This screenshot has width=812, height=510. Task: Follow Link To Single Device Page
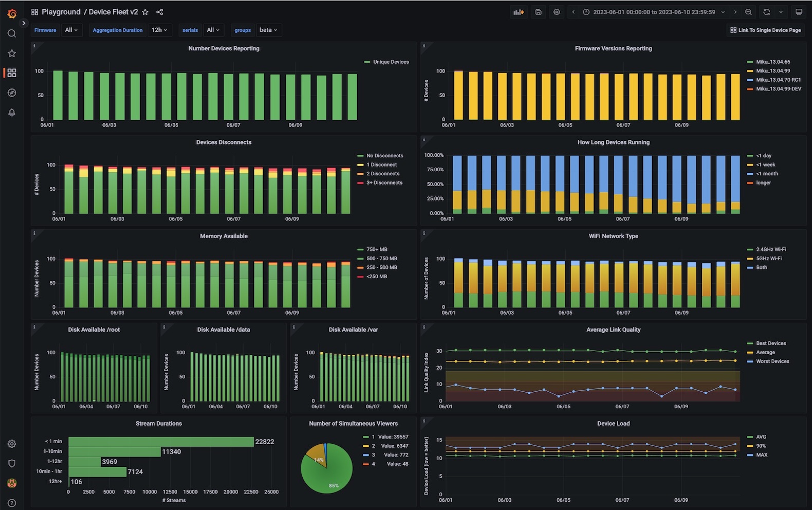click(x=765, y=30)
